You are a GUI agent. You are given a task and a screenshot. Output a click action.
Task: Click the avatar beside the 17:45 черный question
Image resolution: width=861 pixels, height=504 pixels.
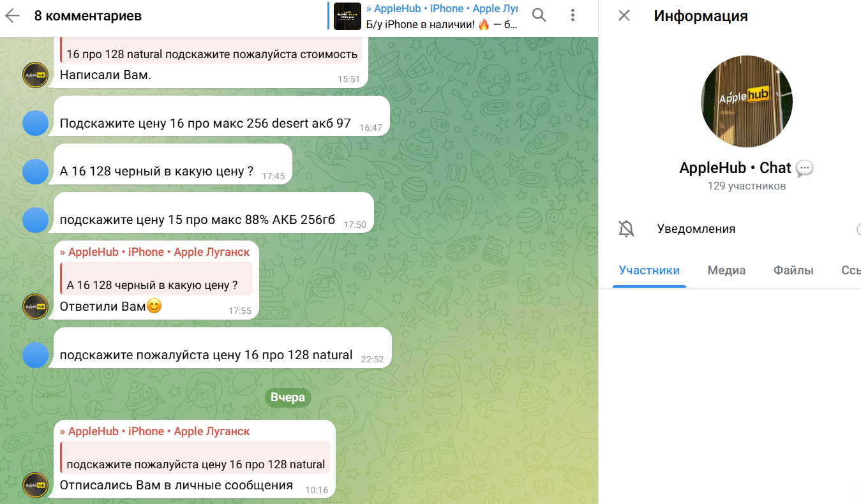36,171
